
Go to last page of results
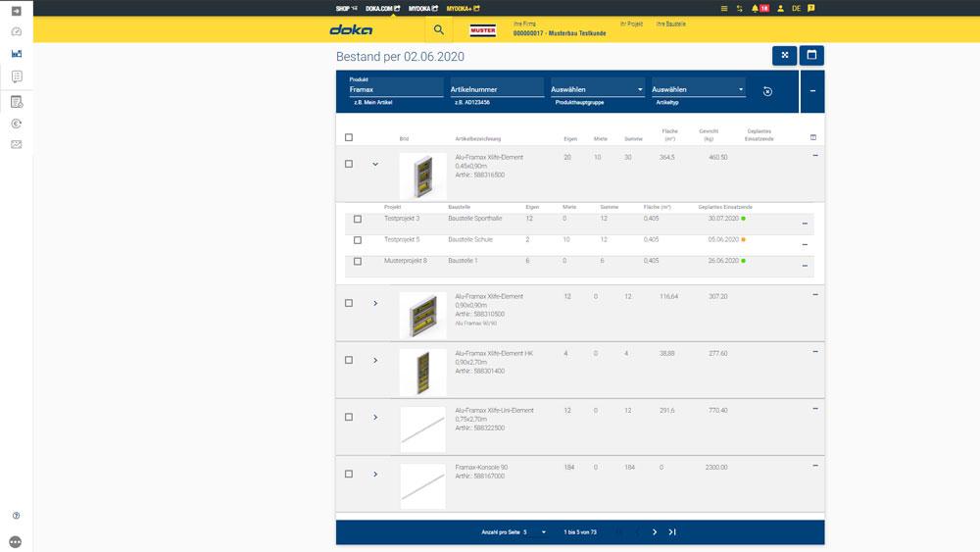coord(672,531)
